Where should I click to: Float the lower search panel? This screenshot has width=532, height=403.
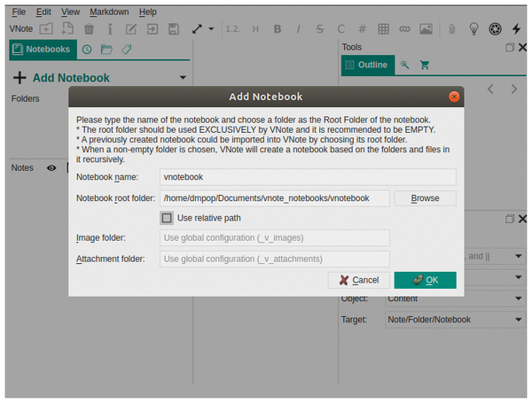510,219
